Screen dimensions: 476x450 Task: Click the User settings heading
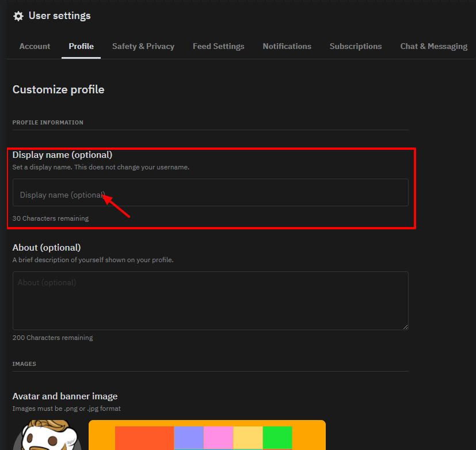pos(59,16)
